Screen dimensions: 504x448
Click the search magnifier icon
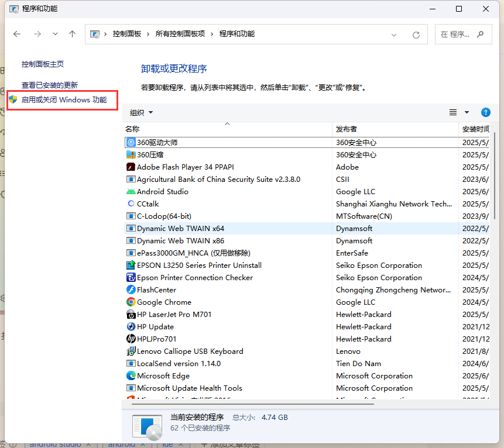click(481, 34)
